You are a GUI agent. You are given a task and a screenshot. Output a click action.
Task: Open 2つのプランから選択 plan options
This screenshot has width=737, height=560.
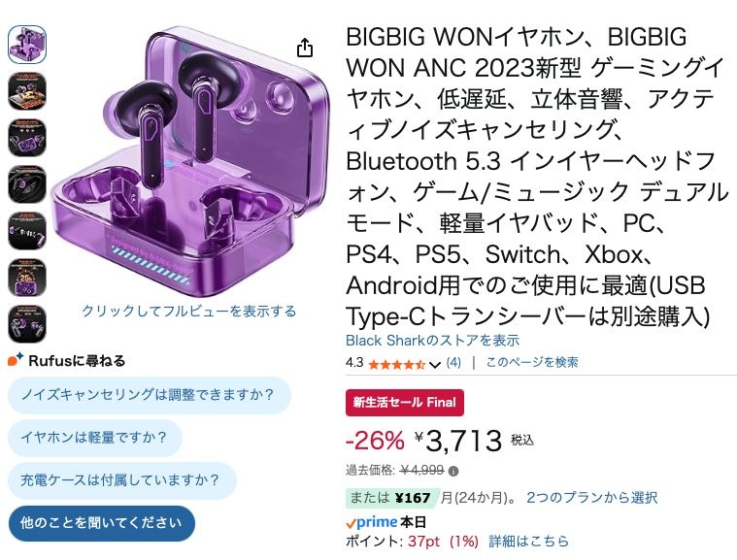[x=591, y=498]
